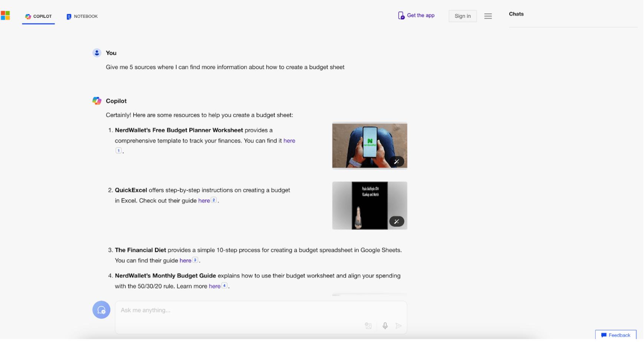Click the Sign in button
The width and height of the screenshot is (644, 342).
tap(463, 16)
